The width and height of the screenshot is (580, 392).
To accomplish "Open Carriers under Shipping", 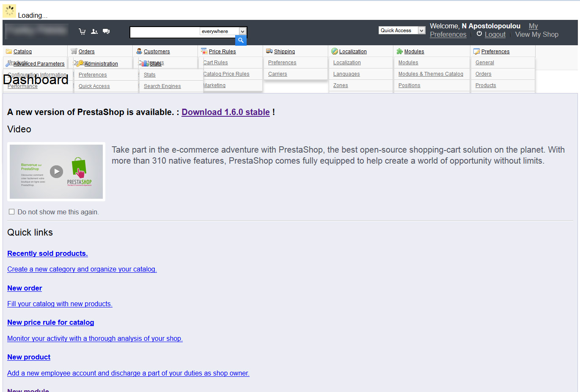I will point(278,74).
